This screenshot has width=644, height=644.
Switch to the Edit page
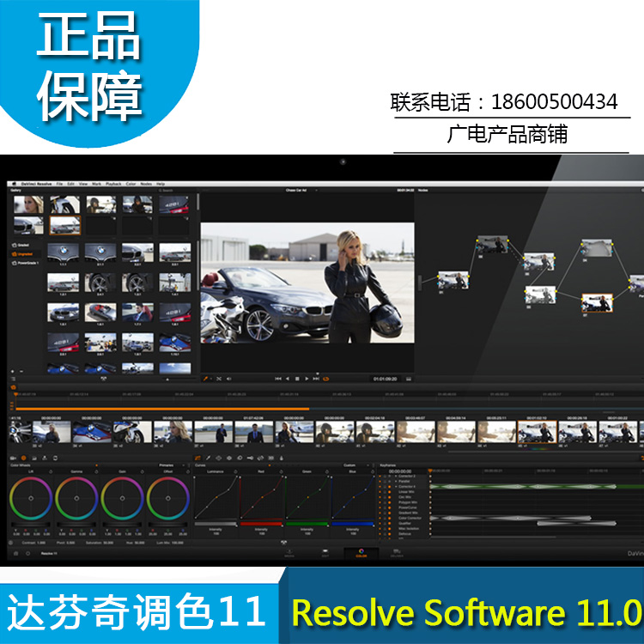[x=325, y=553]
